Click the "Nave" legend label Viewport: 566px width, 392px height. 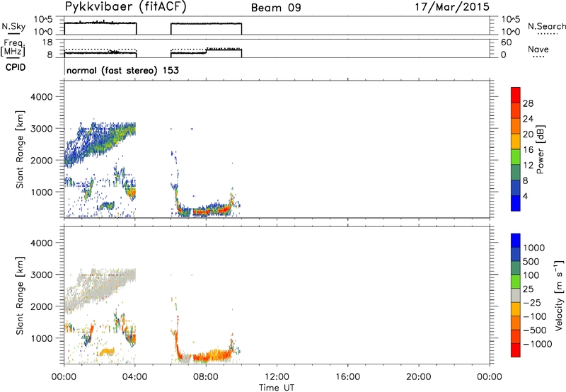point(538,49)
